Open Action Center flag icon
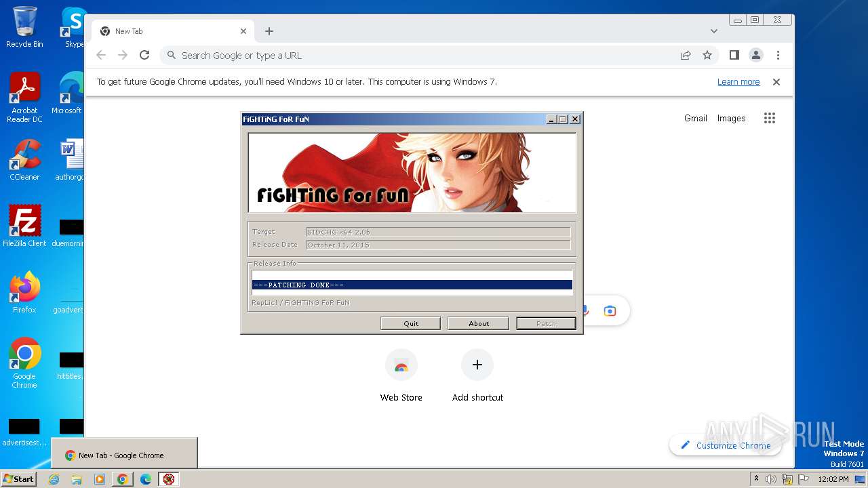 pyautogui.click(x=804, y=479)
